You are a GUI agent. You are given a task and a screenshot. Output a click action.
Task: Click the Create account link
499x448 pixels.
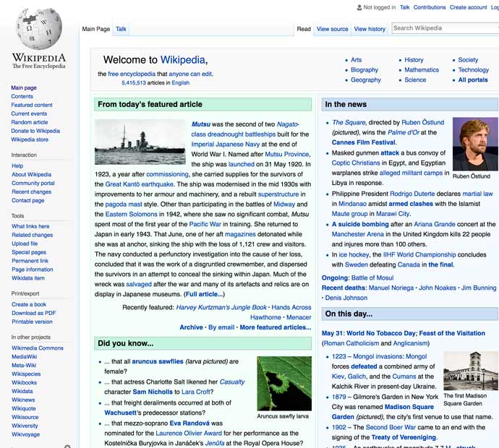tap(468, 7)
